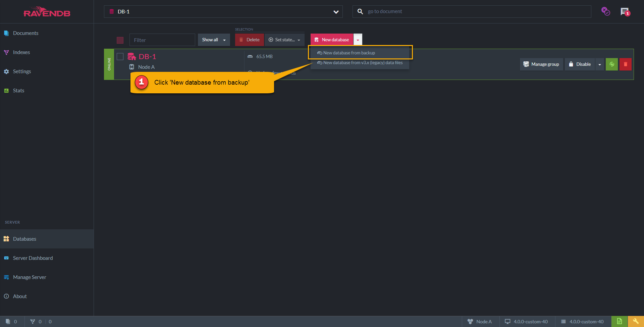Click the RavenDB logo

[47, 12]
